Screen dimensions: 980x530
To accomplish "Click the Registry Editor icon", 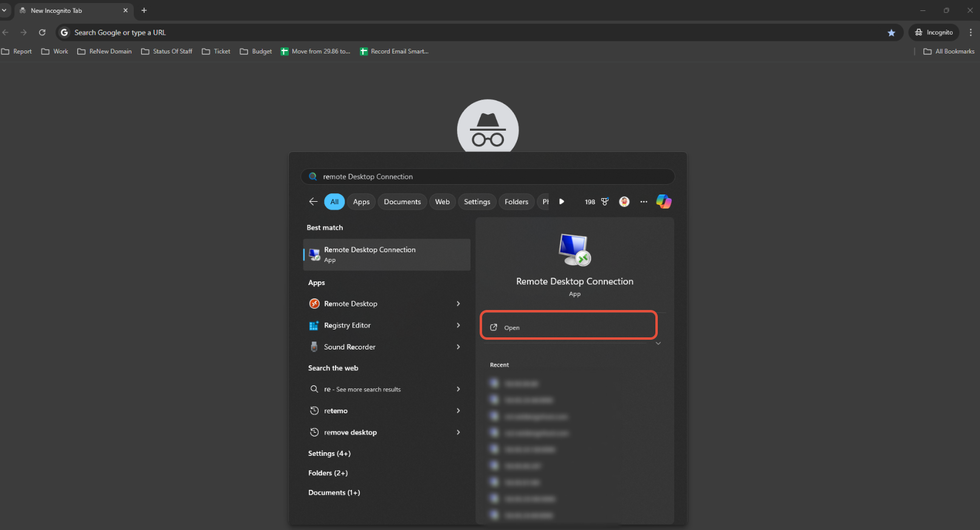I will click(314, 326).
